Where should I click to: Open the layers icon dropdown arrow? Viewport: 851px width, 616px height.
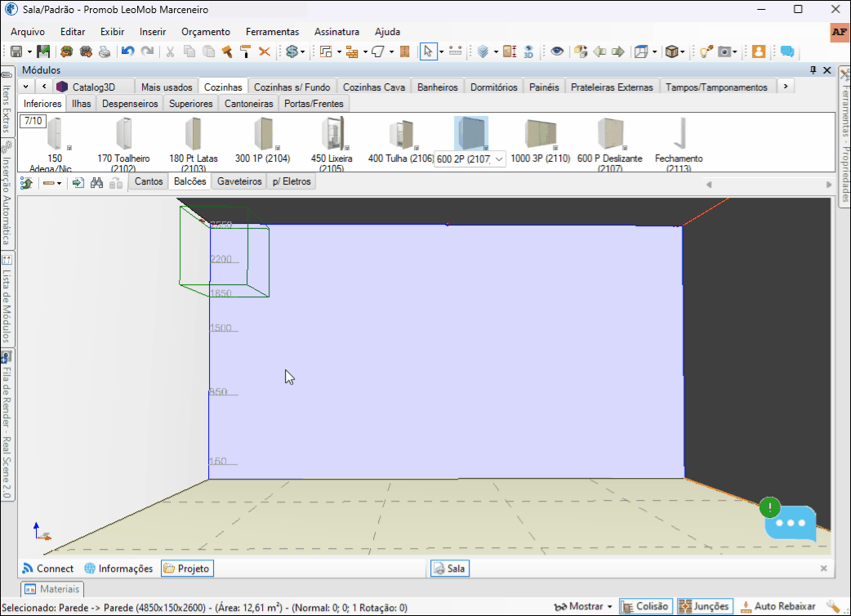click(x=496, y=52)
